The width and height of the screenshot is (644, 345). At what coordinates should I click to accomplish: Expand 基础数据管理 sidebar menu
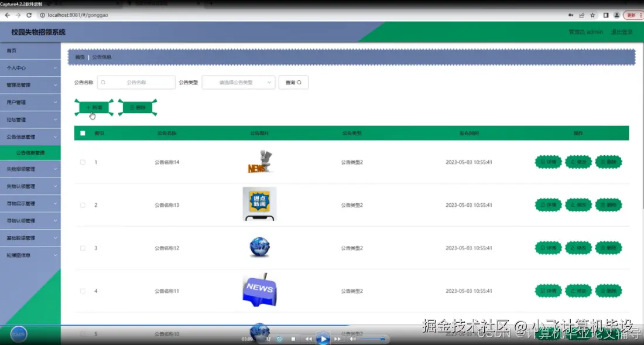(30, 238)
